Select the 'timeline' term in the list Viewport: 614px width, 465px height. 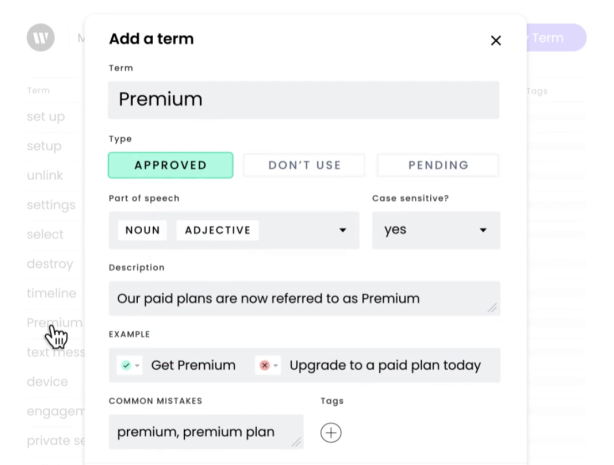51,293
